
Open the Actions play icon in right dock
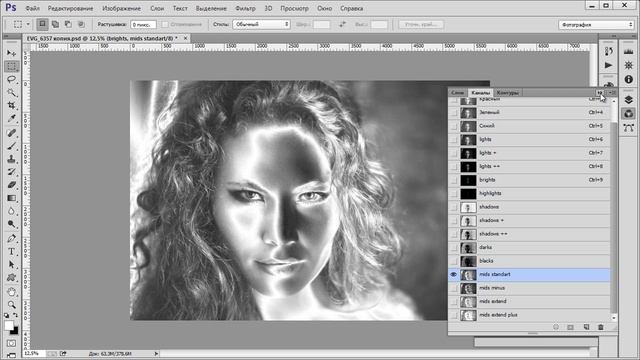[609, 65]
